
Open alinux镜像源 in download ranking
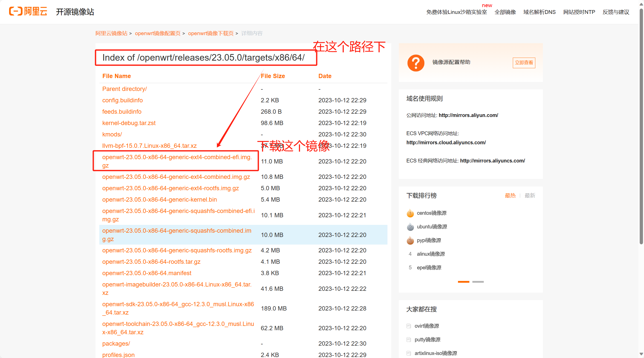tap(431, 254)
